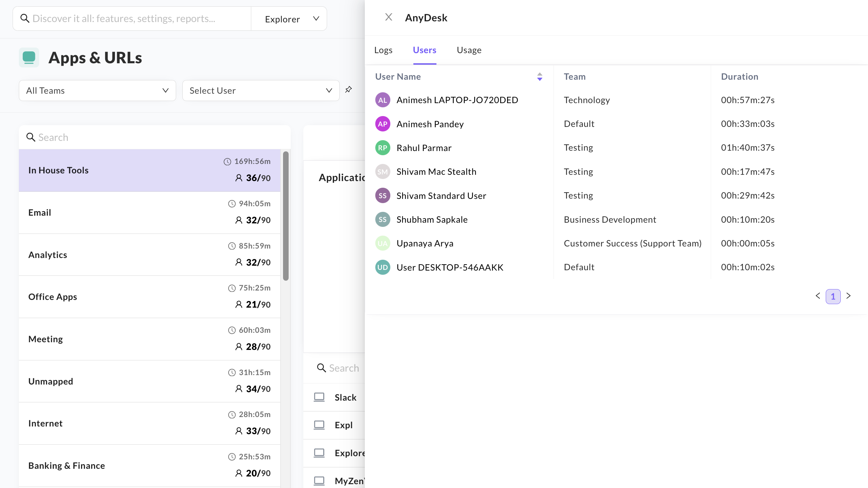This screenshot has width=868, height=488.
Task: Click the clock icon beside 28h:05m
Action: click(232, 415)
